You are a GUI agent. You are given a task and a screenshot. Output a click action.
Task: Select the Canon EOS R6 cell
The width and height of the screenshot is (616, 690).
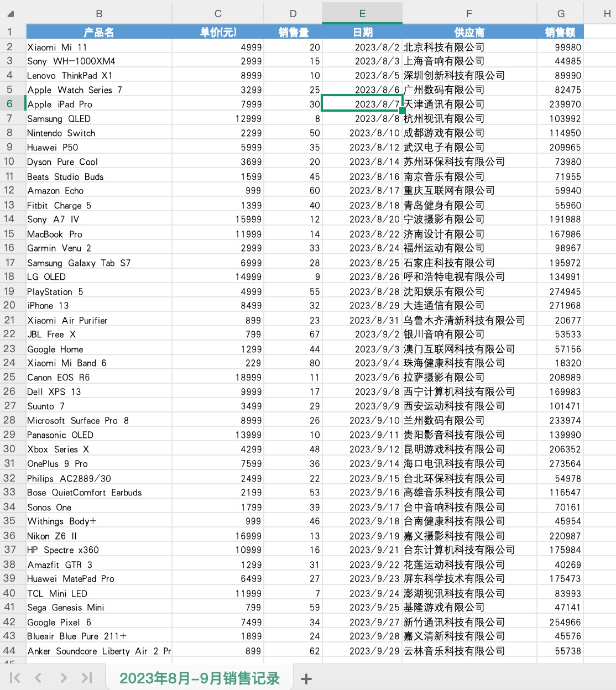pos(99,377)
